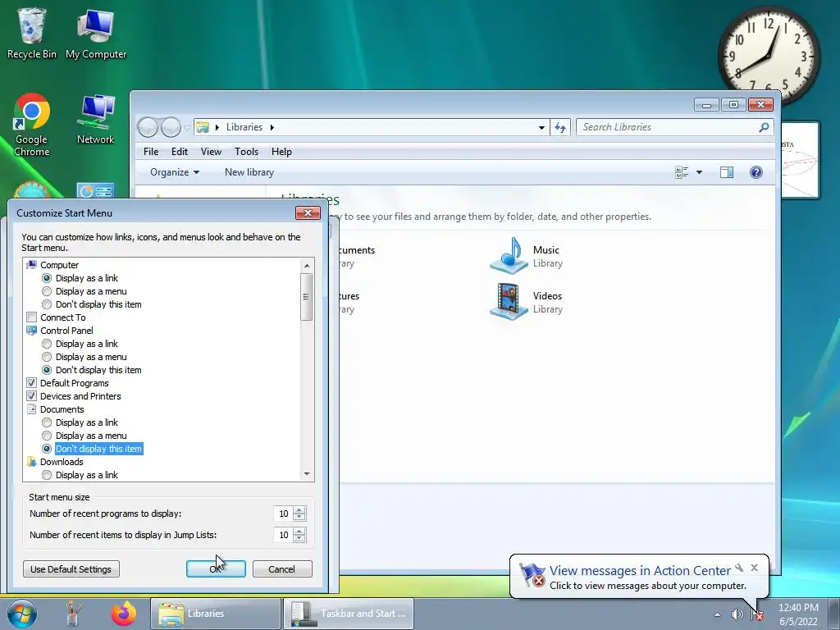
Task: Select Computer 'Display as a menu' radio
Action: tap(47, 291)
